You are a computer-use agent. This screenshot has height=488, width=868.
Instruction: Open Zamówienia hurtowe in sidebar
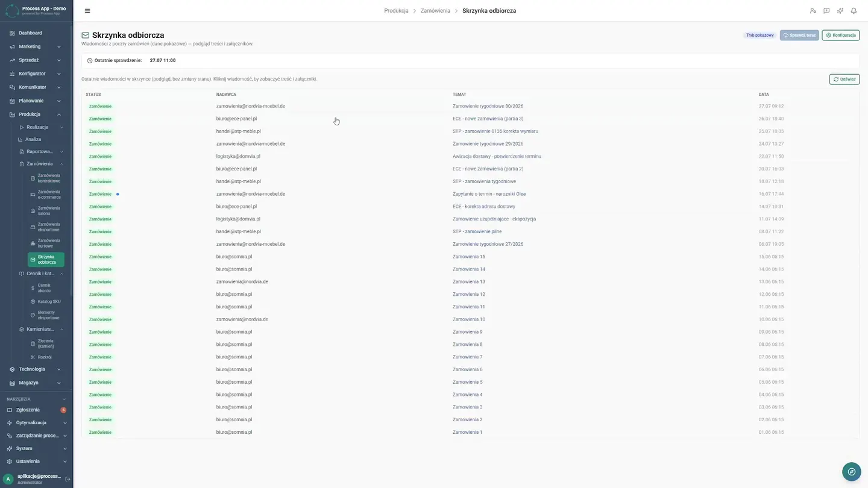[46, 243]
